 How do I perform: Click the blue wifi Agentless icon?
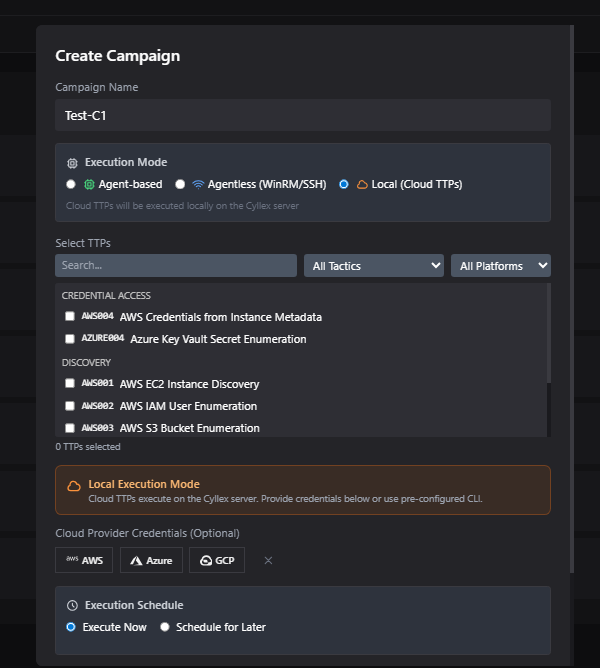tap(198, 184)
